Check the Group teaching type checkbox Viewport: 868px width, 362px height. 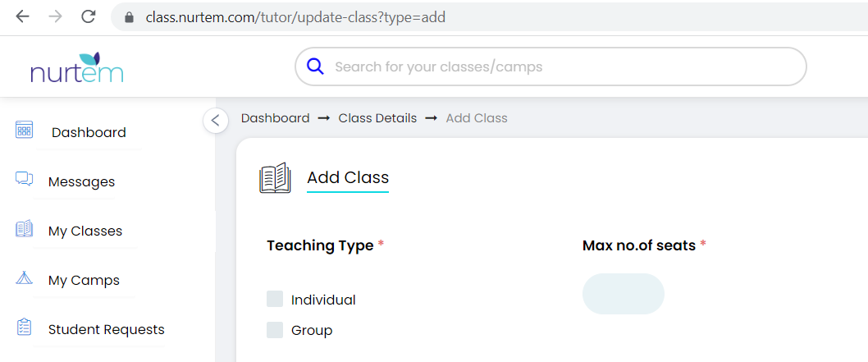(275, 330)
